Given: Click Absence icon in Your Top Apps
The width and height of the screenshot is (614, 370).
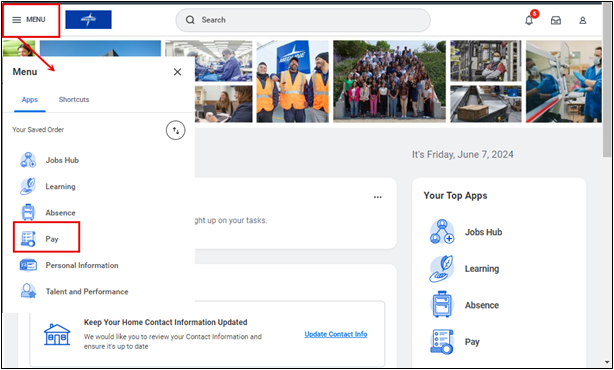Looking at the screenshot, I should (442, 305).
